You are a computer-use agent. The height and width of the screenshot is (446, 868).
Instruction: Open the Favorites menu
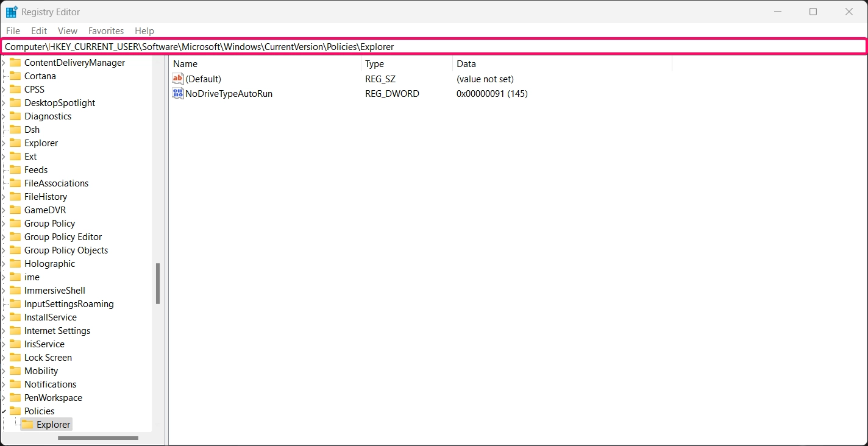(x=106, y=30)
